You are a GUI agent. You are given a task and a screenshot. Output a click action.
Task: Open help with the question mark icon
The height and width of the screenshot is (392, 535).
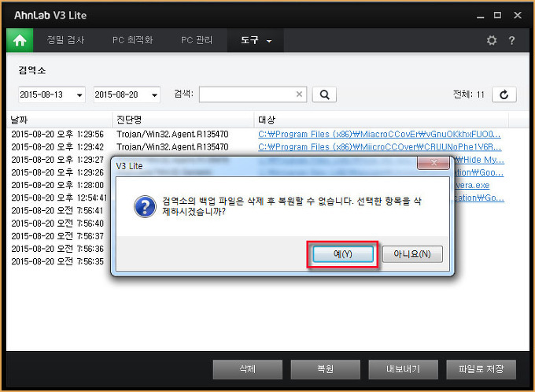(x=511, y=40)
